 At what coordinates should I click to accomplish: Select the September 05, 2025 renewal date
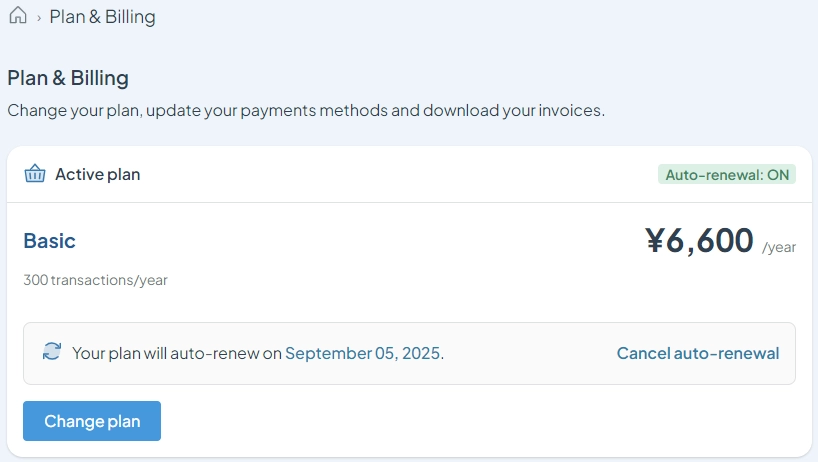pos(363,353)
